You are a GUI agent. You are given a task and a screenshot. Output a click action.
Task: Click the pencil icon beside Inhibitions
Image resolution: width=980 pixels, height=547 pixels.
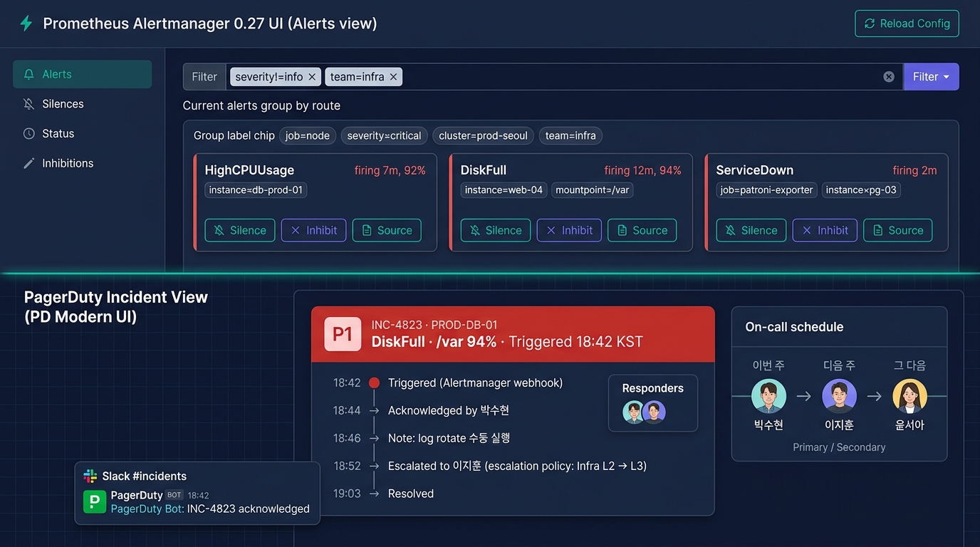28,163
